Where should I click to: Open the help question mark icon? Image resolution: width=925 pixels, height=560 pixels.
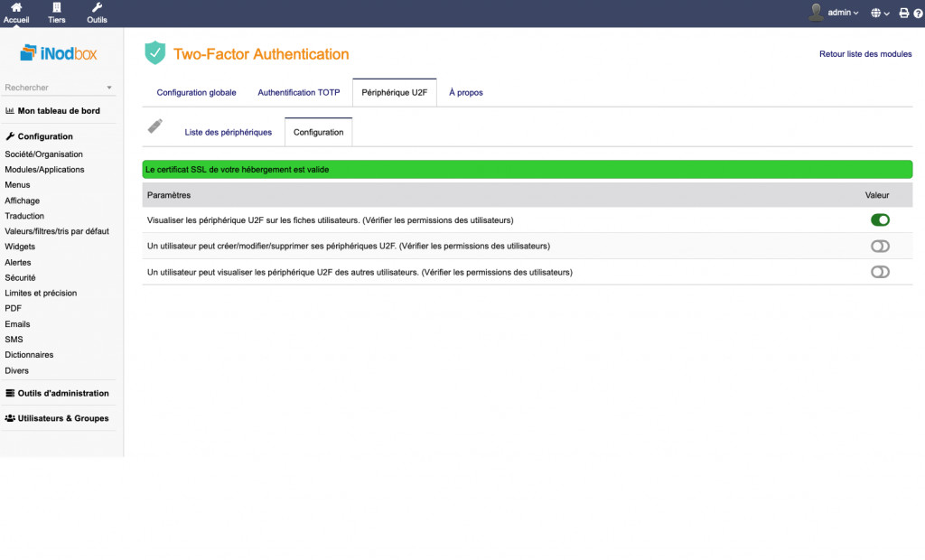pos(918,13)
